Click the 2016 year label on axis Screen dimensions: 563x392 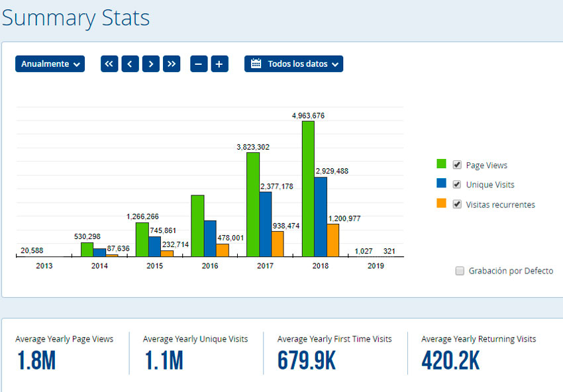click(210, 266)
